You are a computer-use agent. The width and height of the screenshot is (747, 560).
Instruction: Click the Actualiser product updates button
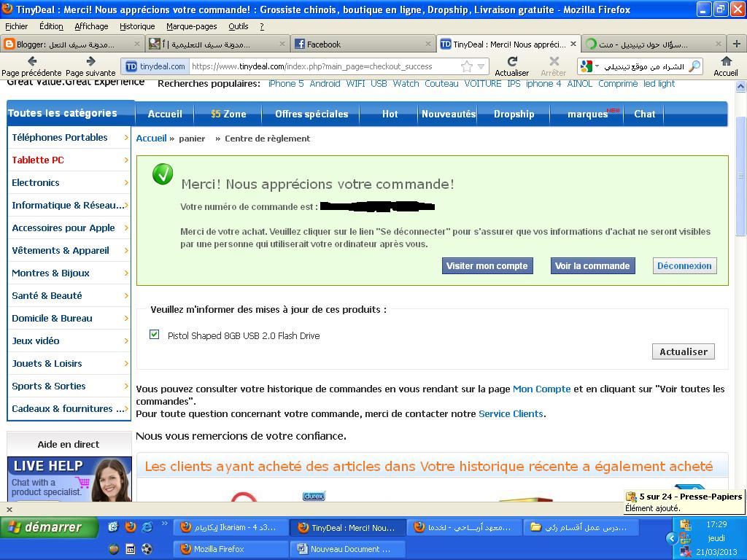(x=683, y=351)
